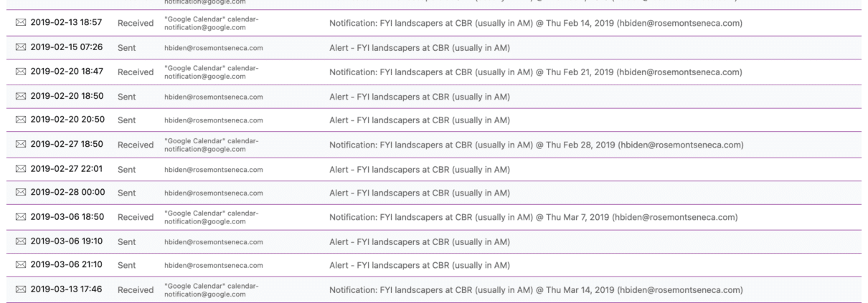The image size is (868, 303).
Task: Open Alert email sent 2019-02-20 18:50
Action: click(419, 96)
